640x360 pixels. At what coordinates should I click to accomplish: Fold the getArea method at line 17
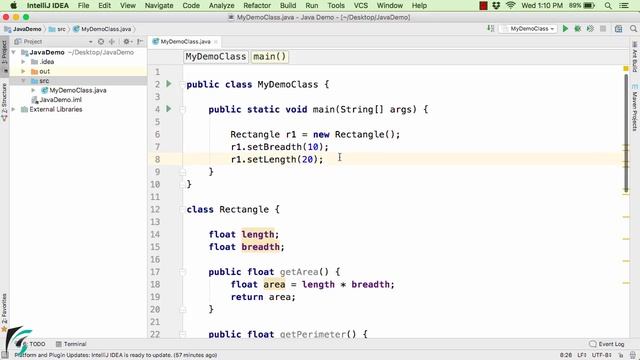183,272
